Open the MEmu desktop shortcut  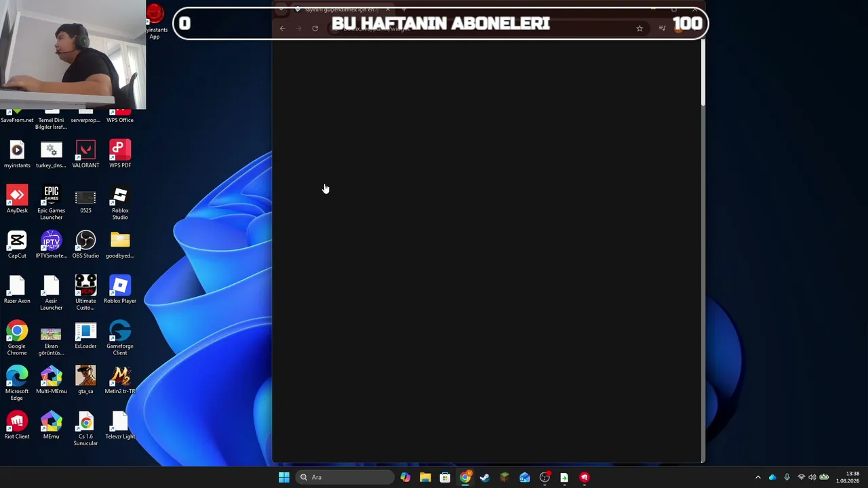(x=51, y=426)
